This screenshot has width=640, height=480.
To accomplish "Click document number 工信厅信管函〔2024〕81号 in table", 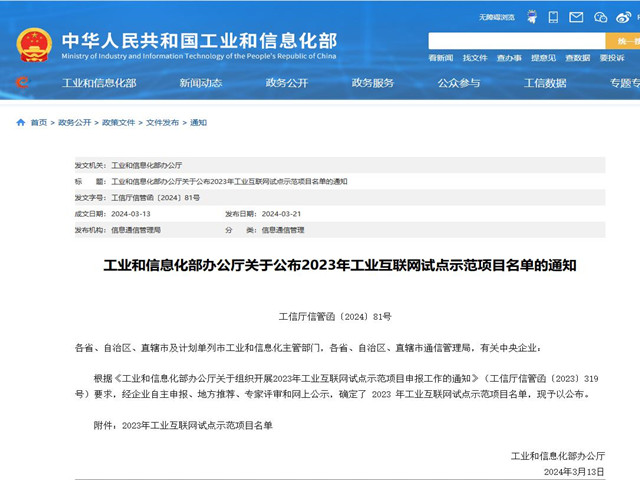I will 156,198.
